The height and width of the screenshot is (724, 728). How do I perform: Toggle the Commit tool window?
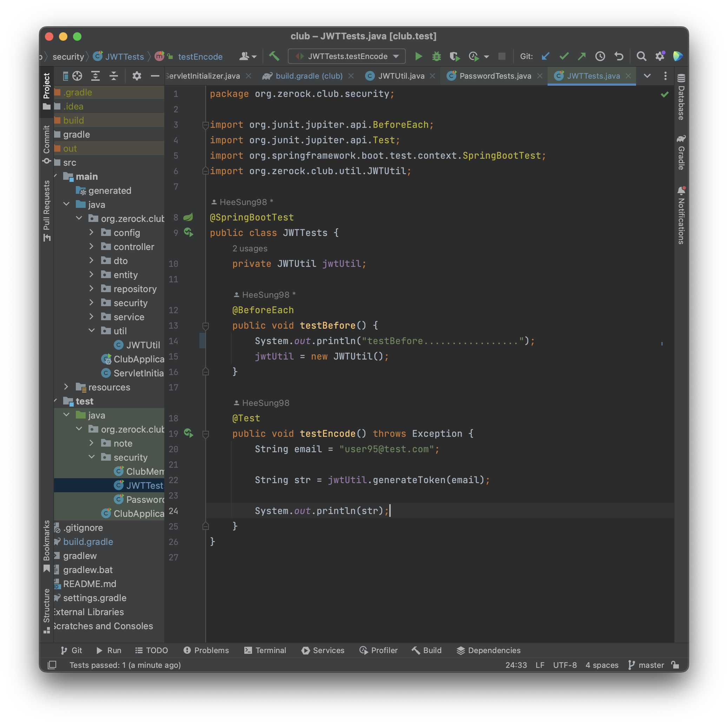46,145
